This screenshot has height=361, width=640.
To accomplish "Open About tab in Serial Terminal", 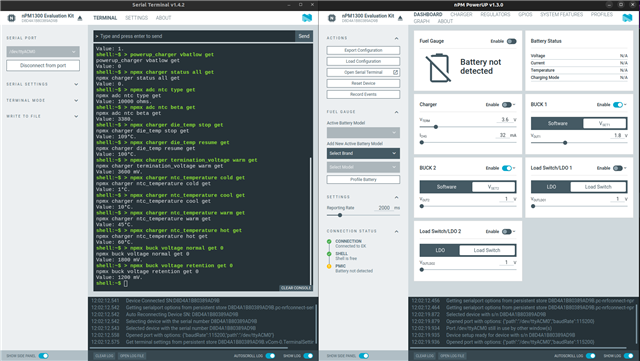I will (x=163, y=18).
